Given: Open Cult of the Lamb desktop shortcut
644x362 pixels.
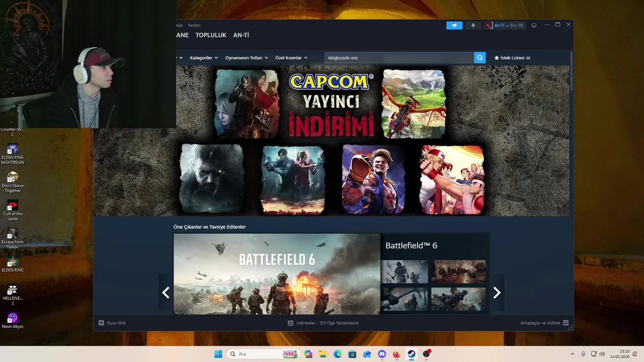Looking at the screenshot, I should [x=13, y=210].
